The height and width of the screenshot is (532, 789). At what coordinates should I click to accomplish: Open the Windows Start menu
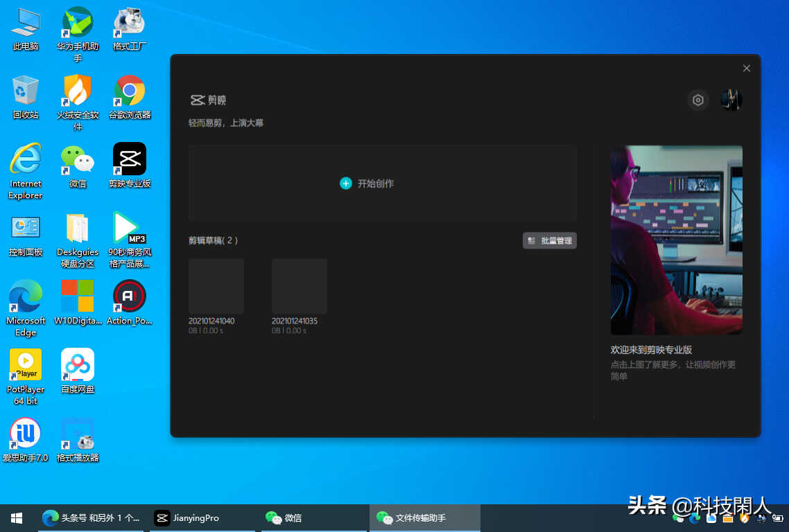coord(17,518)
